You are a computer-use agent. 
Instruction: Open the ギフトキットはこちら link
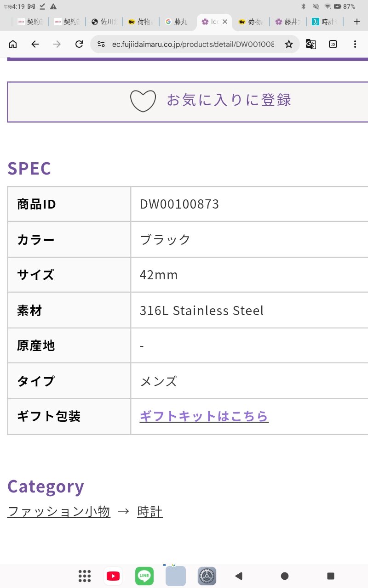pyautogui.click(x=204, y=416)
